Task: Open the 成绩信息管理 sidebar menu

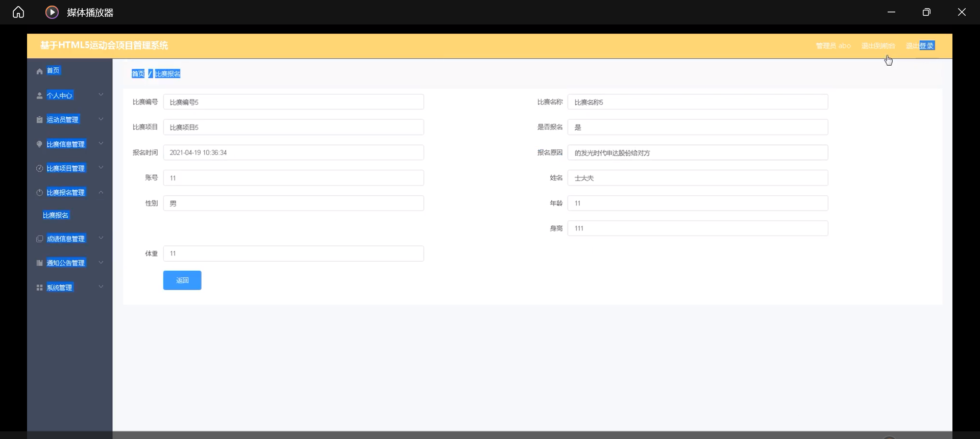Action: point(66,239)
